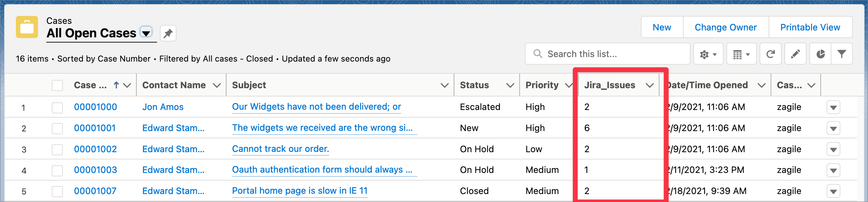
Task: Click the Change Owner button
Action: click(725, 27)
